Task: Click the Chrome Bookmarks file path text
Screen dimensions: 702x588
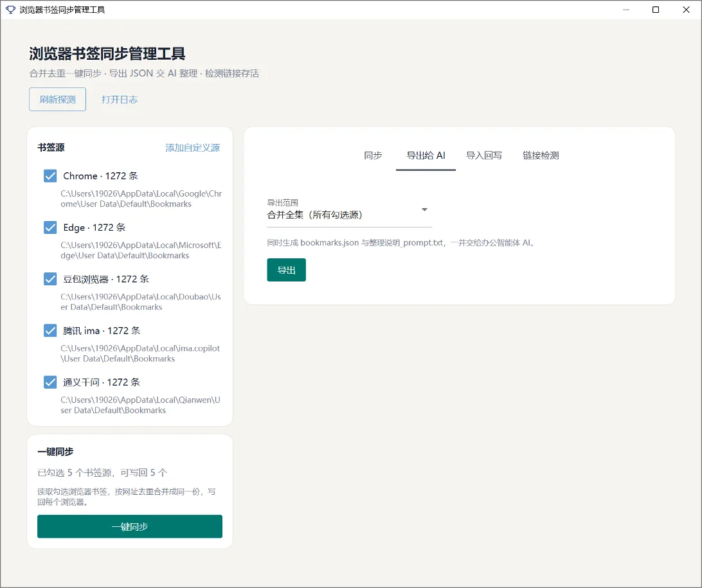Action: 141,199
